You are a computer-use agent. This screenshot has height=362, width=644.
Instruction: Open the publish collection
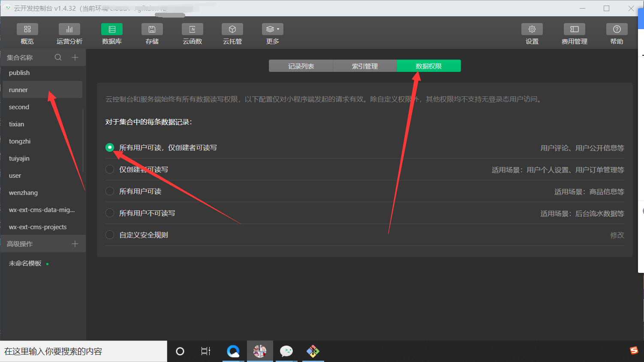pos(42,73)
